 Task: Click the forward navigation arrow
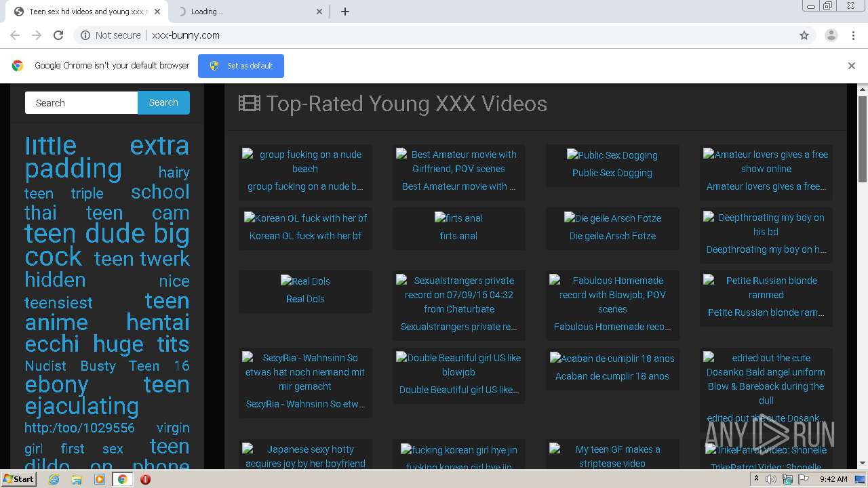[x=37, y=35]
